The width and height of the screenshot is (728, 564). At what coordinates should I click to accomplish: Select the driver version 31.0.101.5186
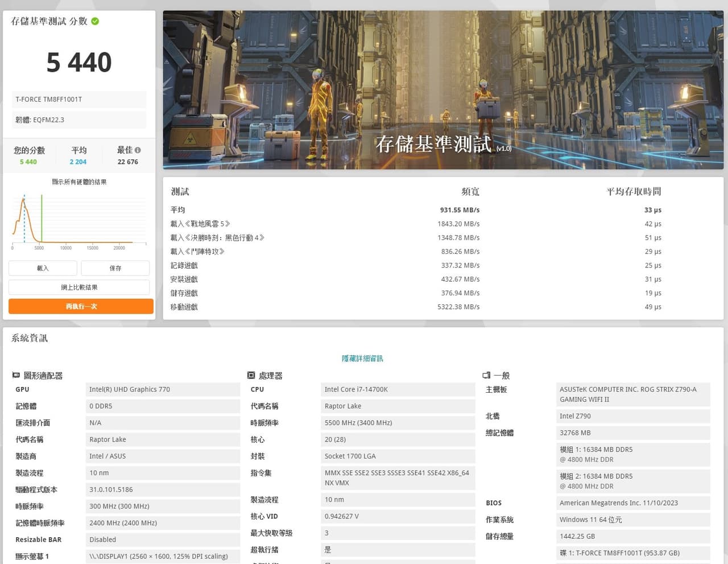coord(163,489)
